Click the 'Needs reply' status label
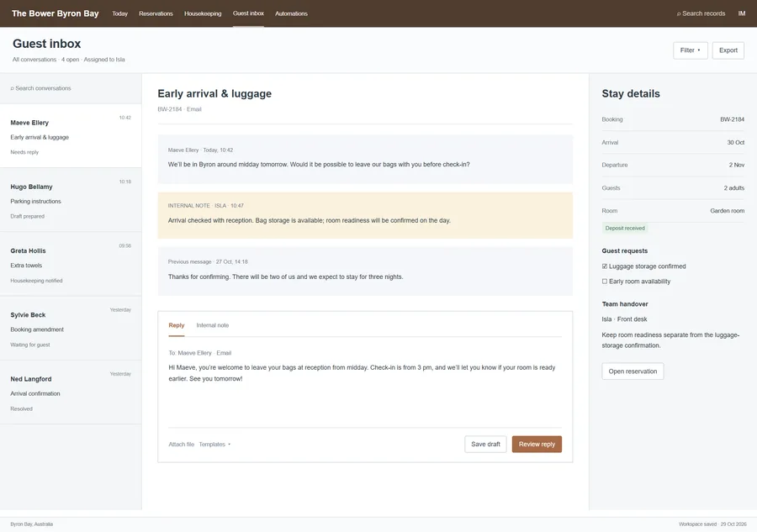Viewport: 757px width, 532px height. tap(24, 152)
